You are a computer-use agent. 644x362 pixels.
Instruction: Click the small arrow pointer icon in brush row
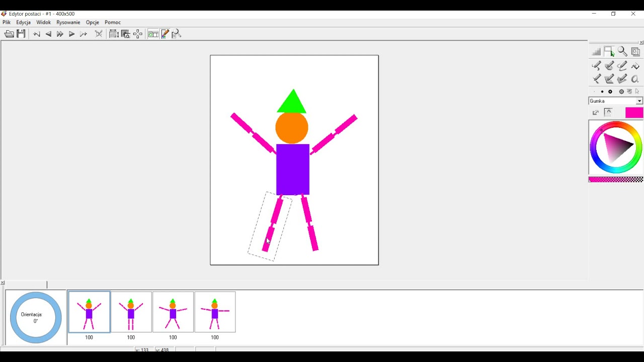point(637,92)
